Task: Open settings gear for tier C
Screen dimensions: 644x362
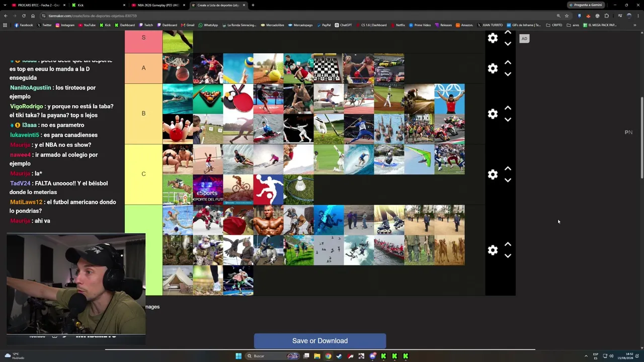Action: [493, 174]
